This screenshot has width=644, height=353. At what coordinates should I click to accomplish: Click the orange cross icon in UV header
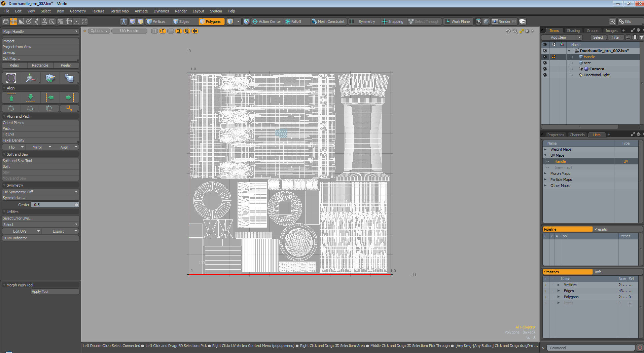(195, 31)
